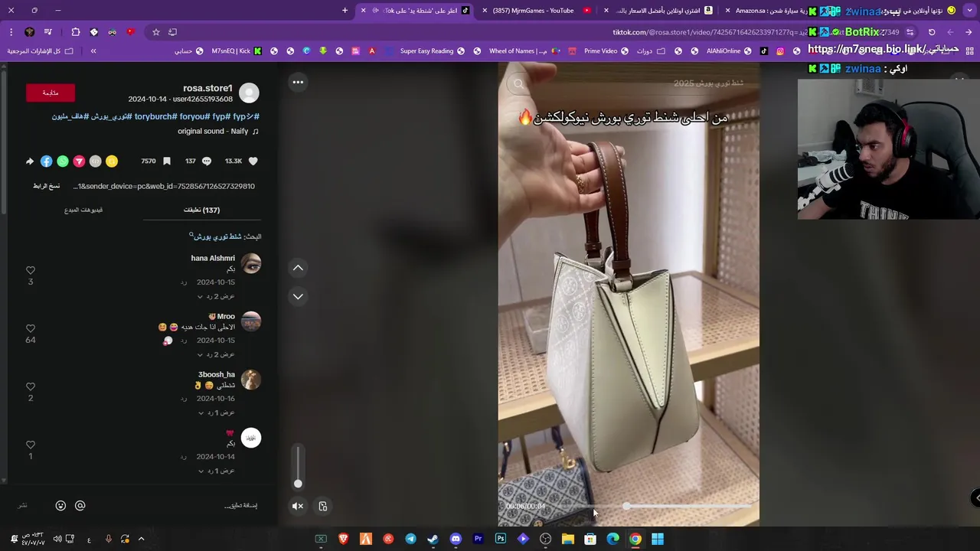The width and height of the screenshot is (980, 551).
Task: Click the video progress bar handle
Action: pyautogui.click(x=627, y=506)
